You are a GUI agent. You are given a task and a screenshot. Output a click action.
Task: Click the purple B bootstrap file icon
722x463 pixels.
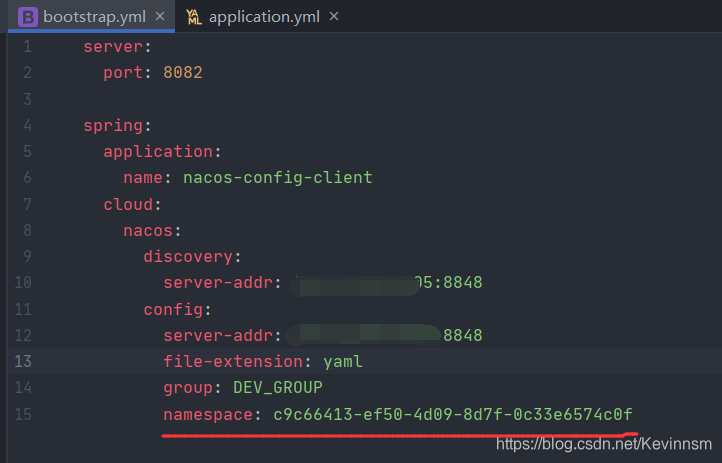(x=28, y=17)
